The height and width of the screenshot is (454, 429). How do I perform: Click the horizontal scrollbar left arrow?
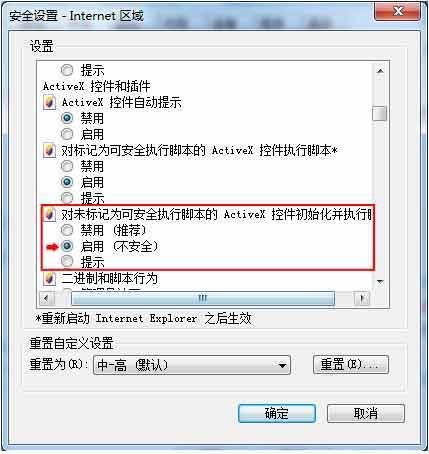point(46,298)
